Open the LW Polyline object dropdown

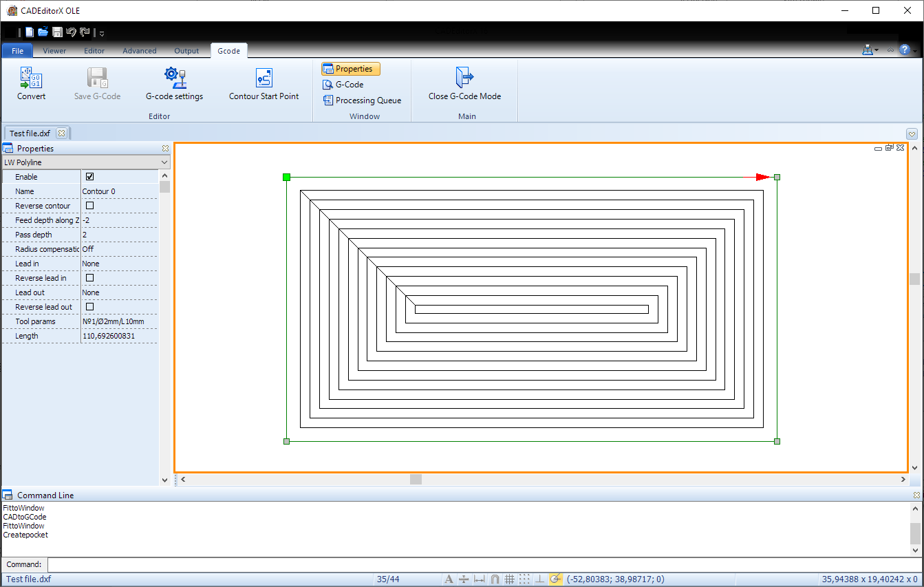(x=164, y=162)
